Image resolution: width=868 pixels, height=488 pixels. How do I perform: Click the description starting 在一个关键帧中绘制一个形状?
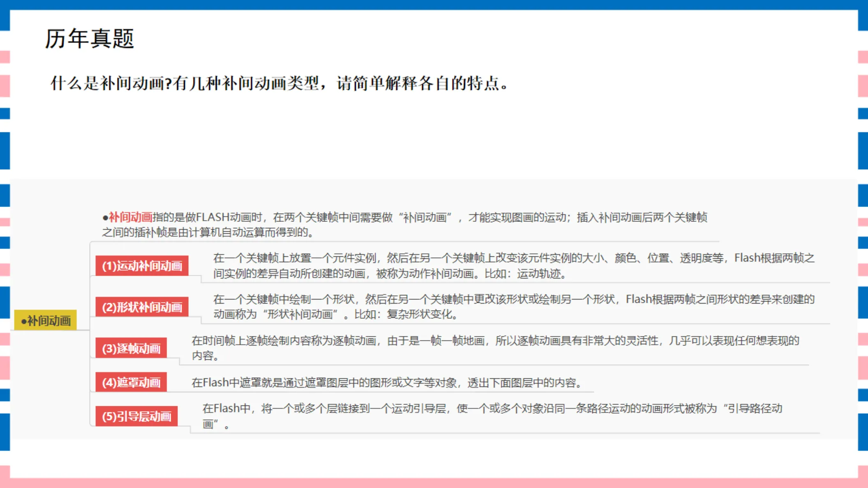[x=514, y=307]
